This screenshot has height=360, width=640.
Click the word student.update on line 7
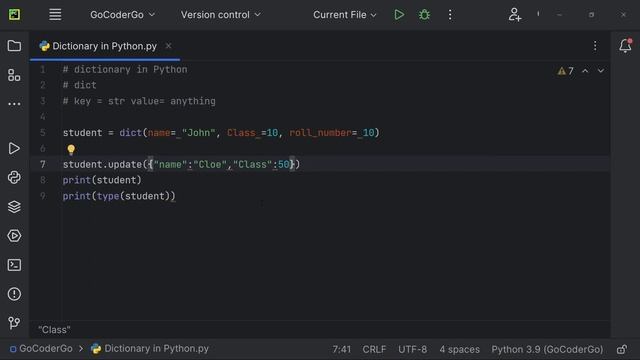[102, 164]
